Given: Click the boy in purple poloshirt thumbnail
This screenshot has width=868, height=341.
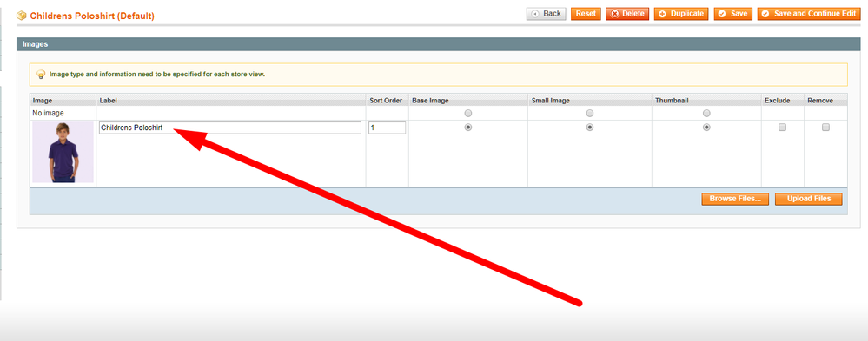Looking at the screenshot, I should coord(63,153).
